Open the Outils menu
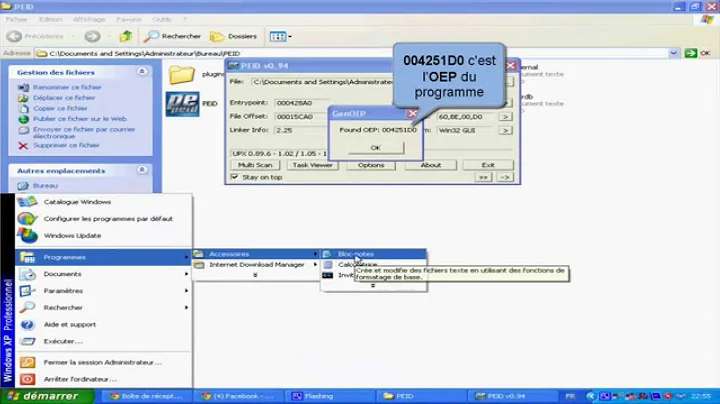720x404 pixels. pyautogui.click(x=161, y=19)
